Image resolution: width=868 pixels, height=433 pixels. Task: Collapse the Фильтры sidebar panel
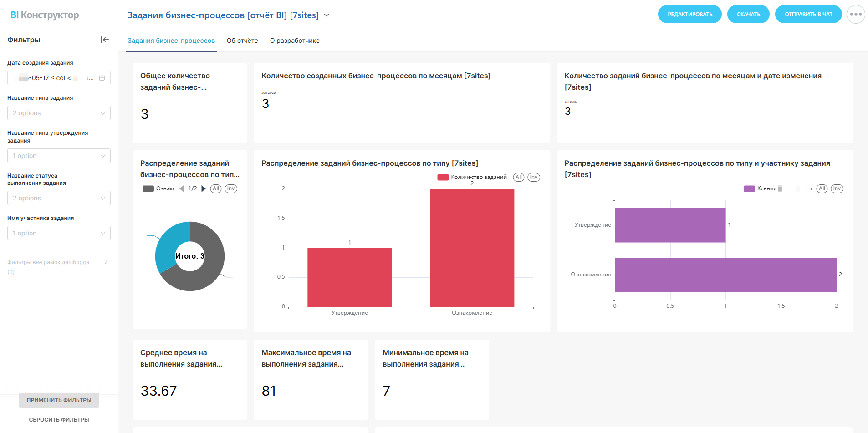pyautogui.click(x=105, y=40)
